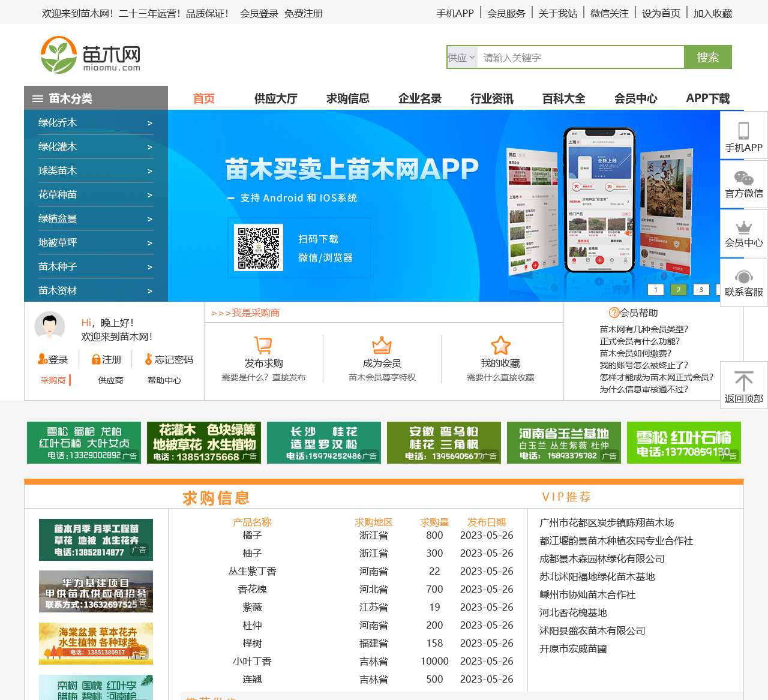Click the 加入收藏 link

(713, 13)
